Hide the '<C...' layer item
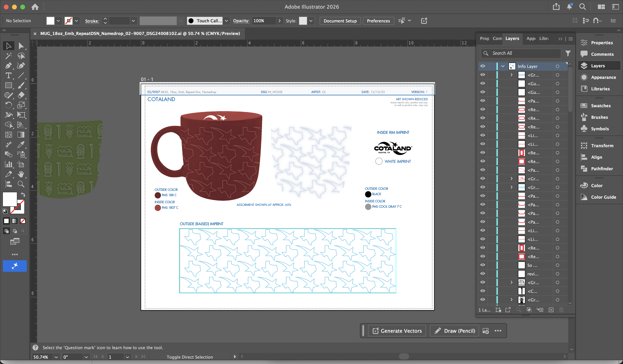The height and width of the screenshot is (364, 623). pyautogui.click(x=482, y=291)
